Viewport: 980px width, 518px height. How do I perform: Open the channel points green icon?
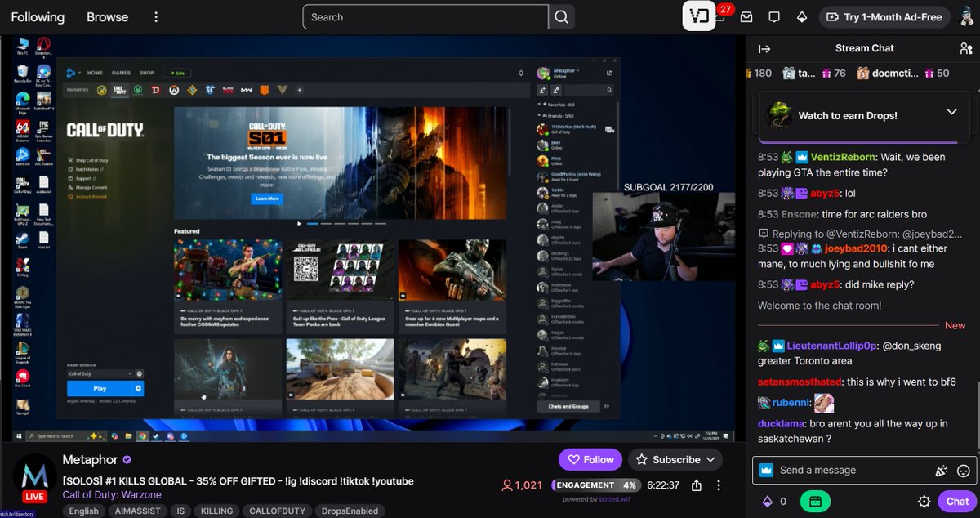click(814, 501)
